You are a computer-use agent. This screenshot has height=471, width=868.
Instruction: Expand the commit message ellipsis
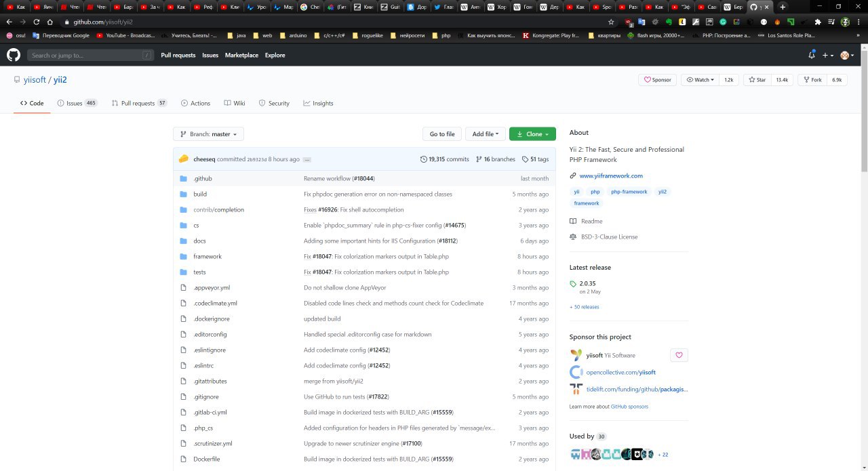307,159
